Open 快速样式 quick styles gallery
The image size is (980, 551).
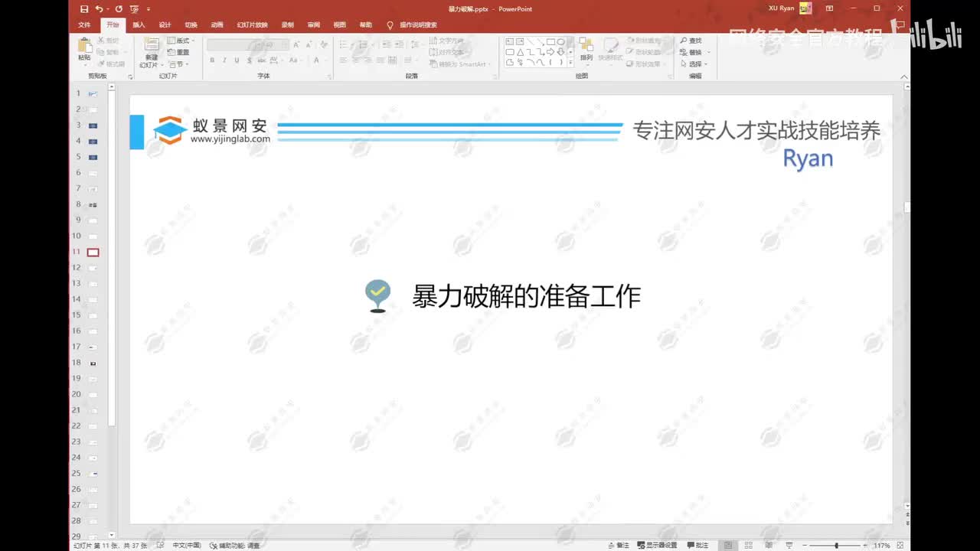(610, 50)
